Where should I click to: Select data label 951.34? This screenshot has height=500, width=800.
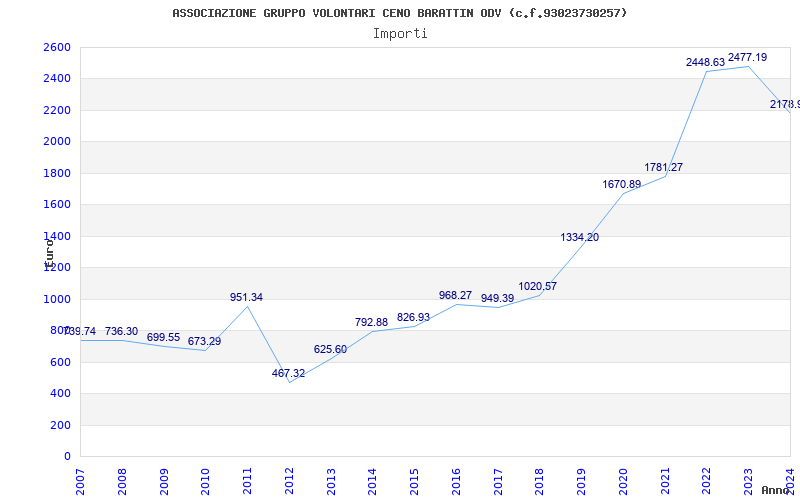tap(246, 297)
